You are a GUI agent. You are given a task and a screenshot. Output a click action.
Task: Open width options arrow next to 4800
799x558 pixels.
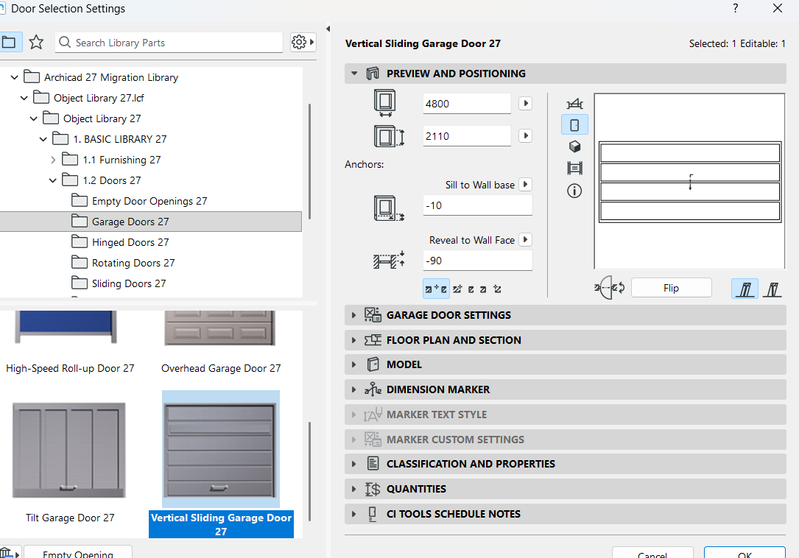(x=525, y=103)
